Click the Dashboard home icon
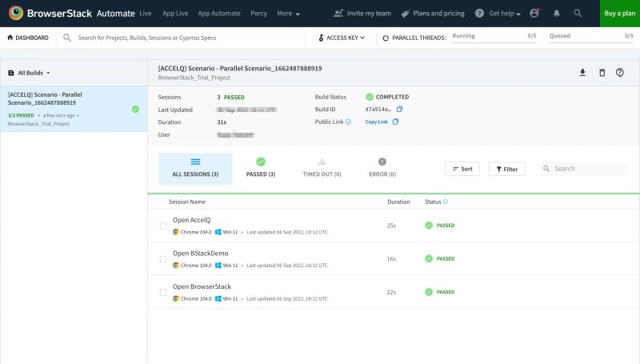 coord(10,37)
